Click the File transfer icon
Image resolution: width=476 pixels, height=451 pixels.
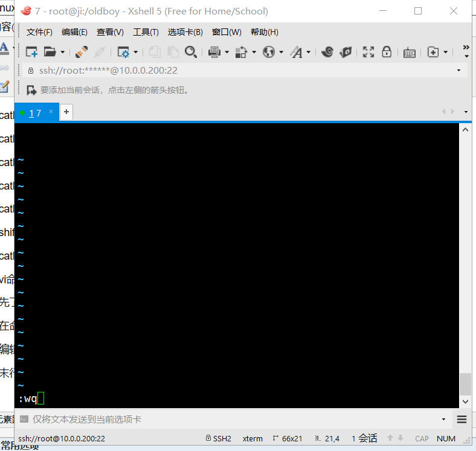[x=242, y=52]
